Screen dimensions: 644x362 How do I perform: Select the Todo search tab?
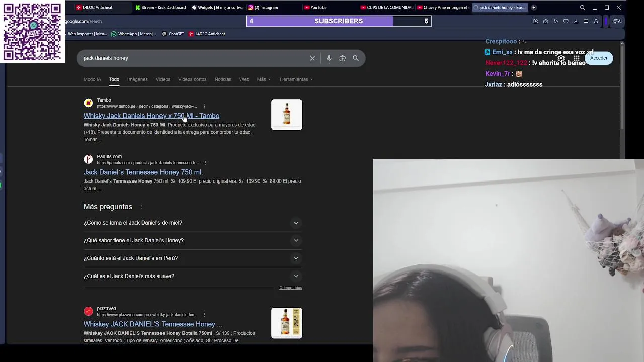pos(114,79)
